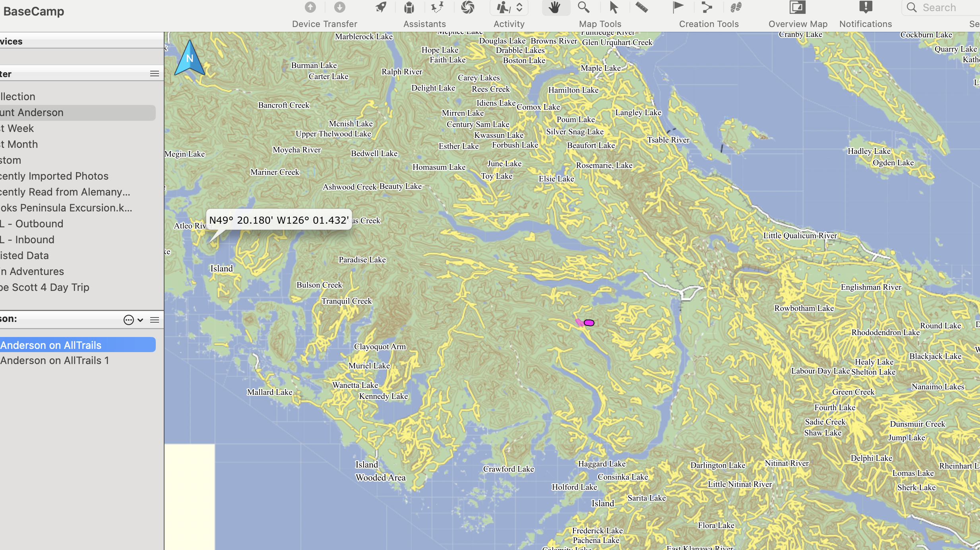This screenshot has height=550, width=980.
Task: Click the coordinates tooltip N49° 20.180'
Action: click(x=279, y=220)
